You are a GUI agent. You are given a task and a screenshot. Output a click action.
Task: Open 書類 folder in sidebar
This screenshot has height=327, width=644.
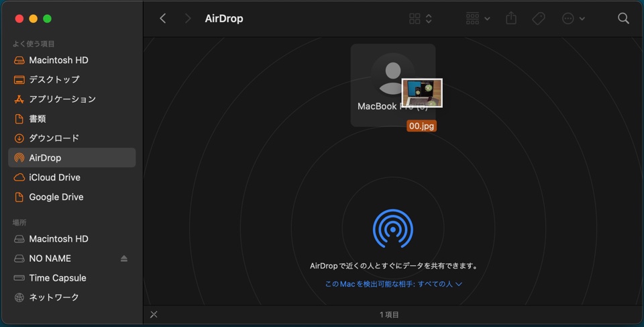tap(72, 119)
